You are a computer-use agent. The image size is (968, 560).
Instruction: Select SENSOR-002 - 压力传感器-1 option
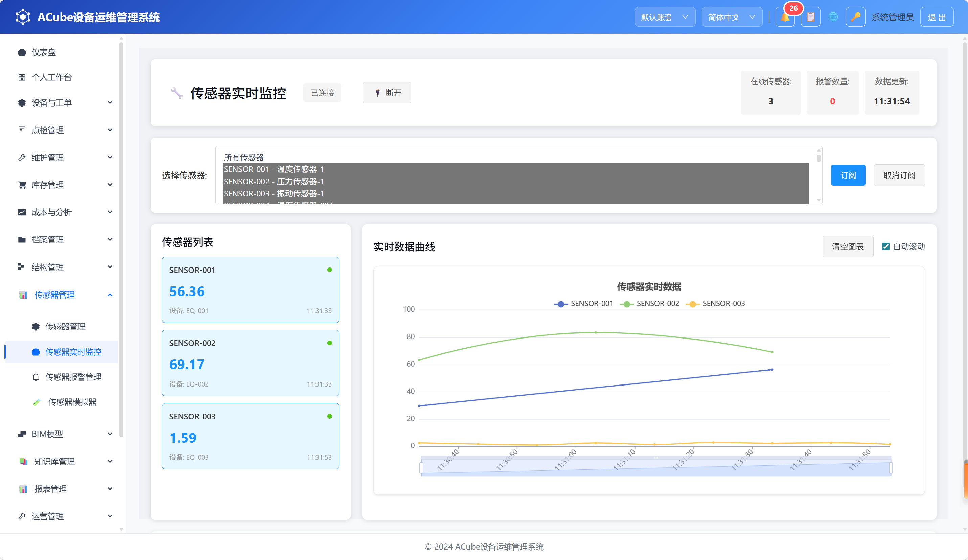515,181
